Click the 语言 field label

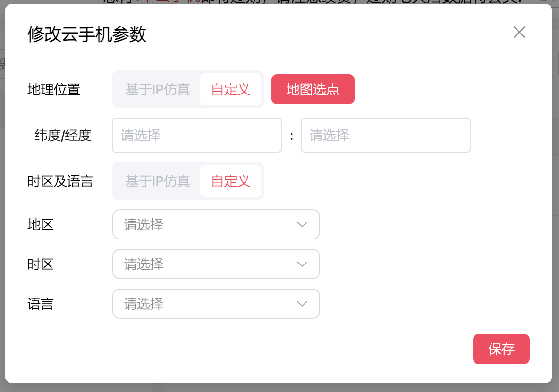tap(41, 304)
